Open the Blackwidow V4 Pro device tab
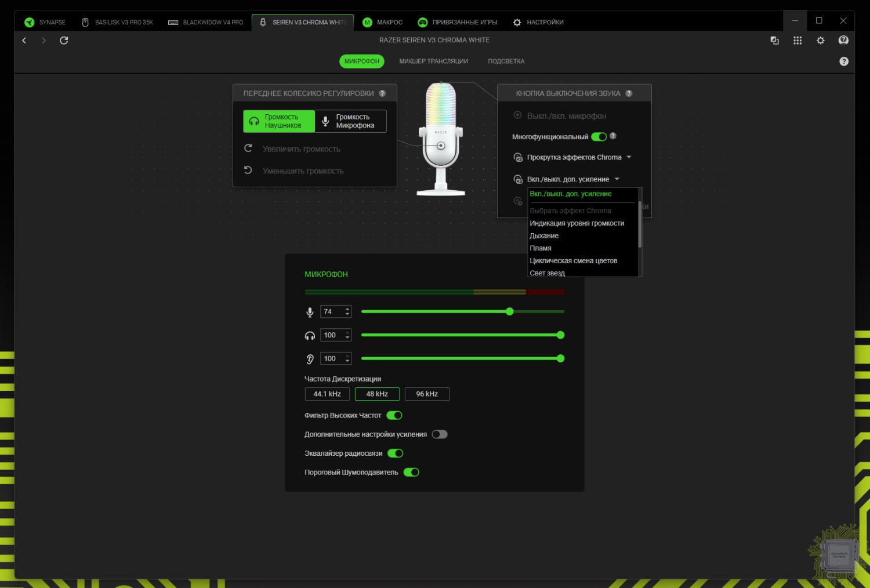870x588 pixels. click(x=206, y=23)
